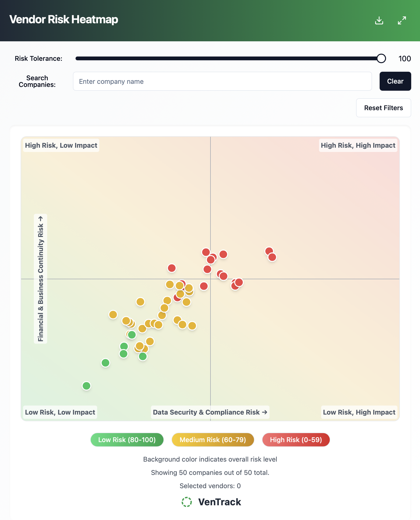Toggle the Low Risk (80-100) legend pill
The width and height of the screenshot is (420, 520).
point(127,440)
